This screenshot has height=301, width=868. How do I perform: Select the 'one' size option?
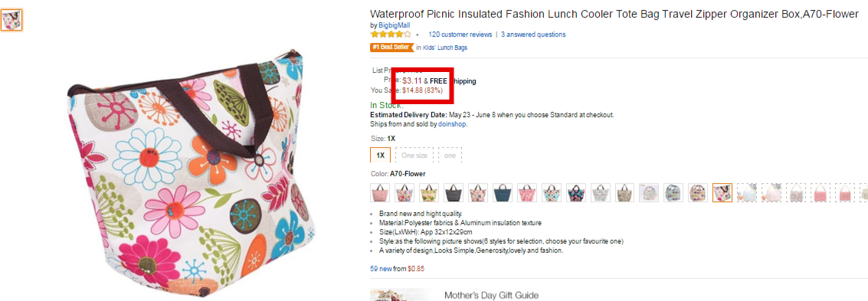pos(450,155)
